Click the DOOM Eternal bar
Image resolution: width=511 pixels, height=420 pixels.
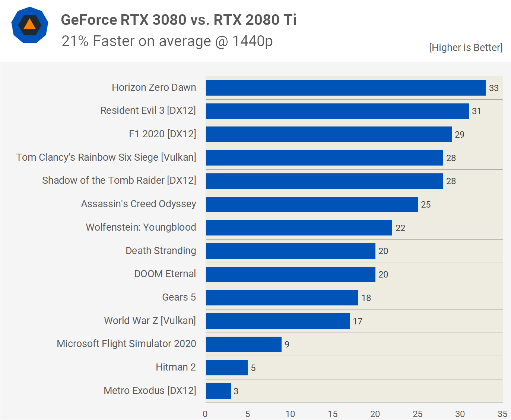pyautogui.click(x=290, y=274)
